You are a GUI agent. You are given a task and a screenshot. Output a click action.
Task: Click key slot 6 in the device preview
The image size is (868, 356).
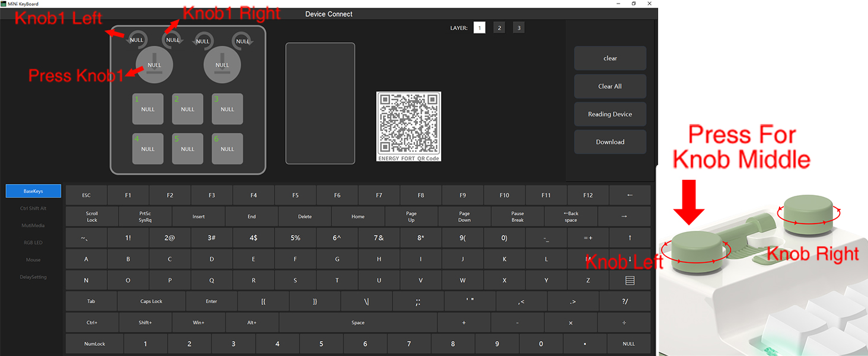point(227,148)
